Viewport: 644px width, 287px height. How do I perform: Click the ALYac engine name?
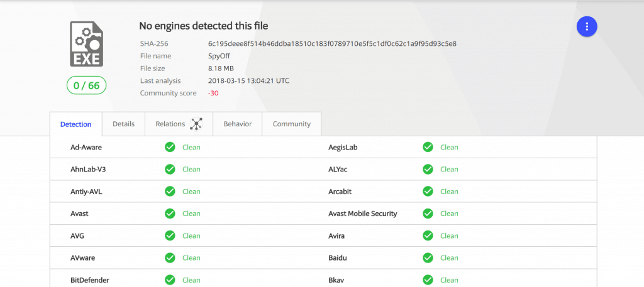pos(338,170)
